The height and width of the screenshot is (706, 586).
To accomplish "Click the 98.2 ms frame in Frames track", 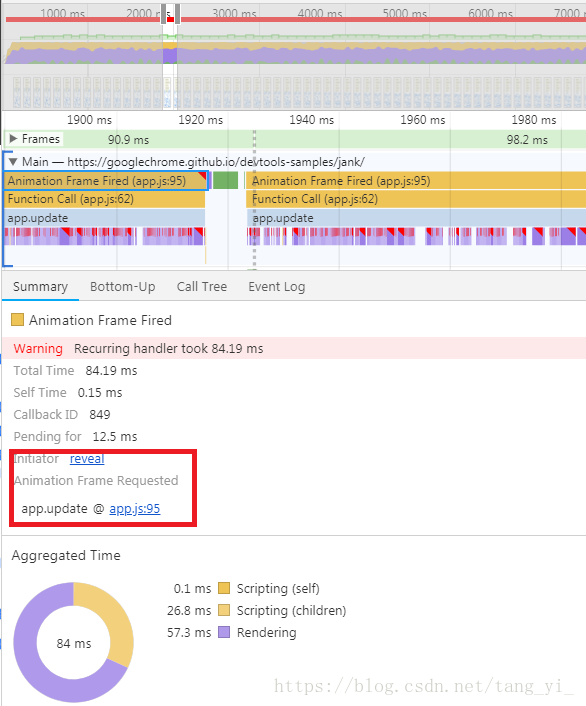I will pyautogui.click(x=527, y=140).
